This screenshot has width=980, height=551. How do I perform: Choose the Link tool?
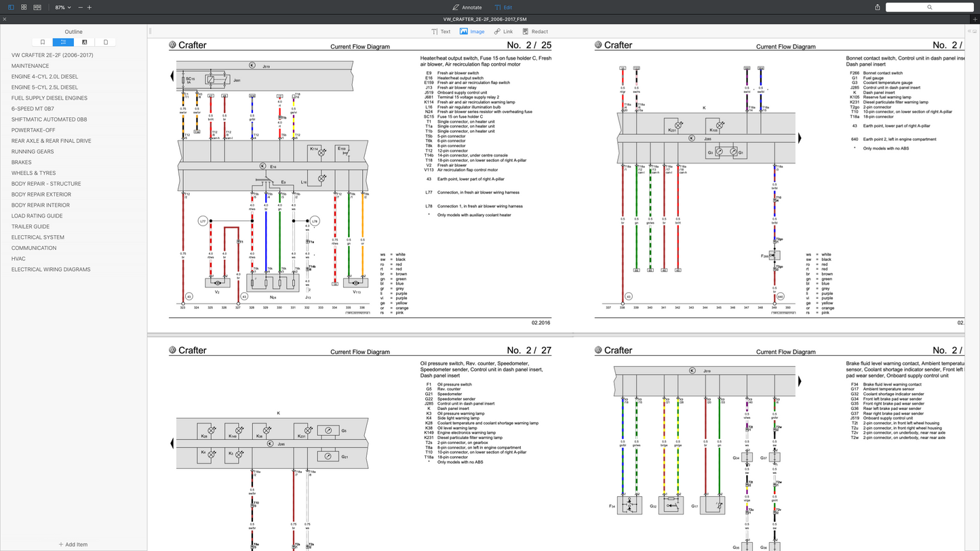click(x=503, y=32)
